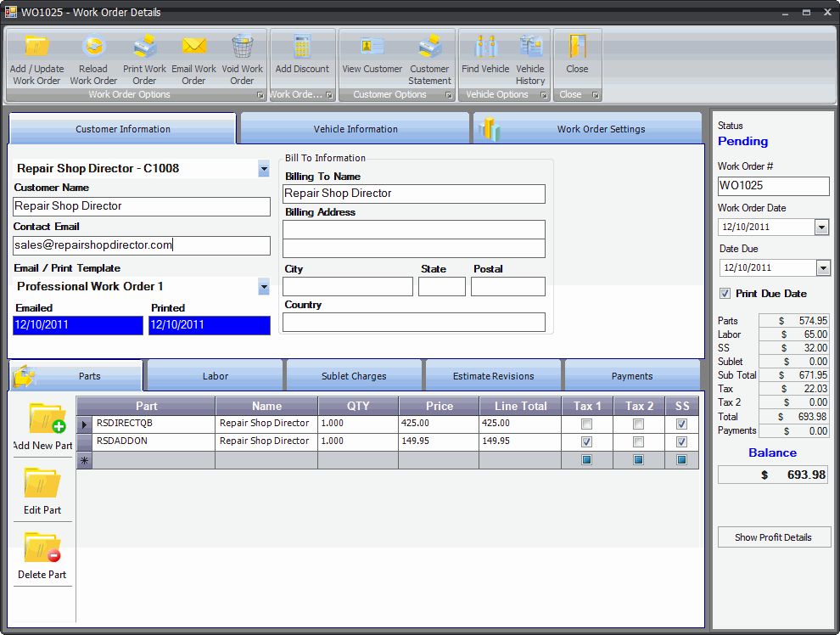Image resolution: width=840 pixels, height=635 pixels.
Task: Open the Estimate Revisions tab
Action: click(493, 375)
